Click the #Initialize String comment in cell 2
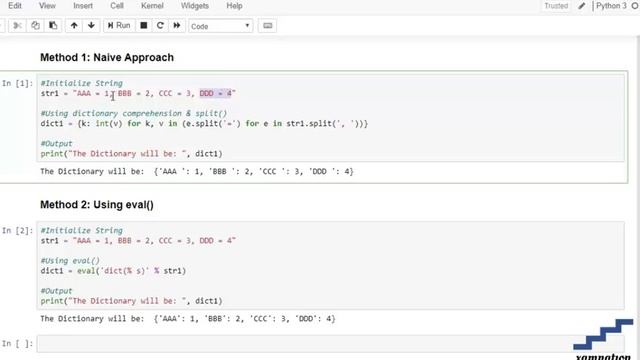The image size is (640, 360). [81, 231]
